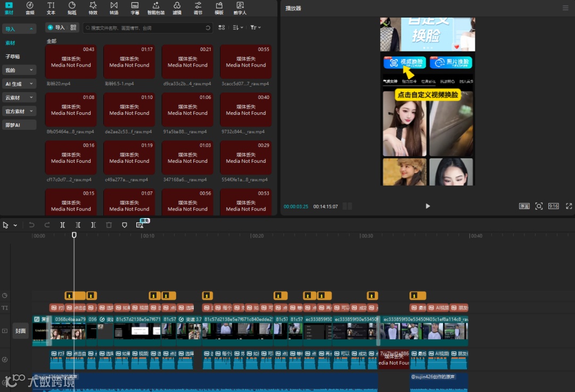Open the 贴纸 (Stickers) tab
The width and height of the screenshot is (575, 392).
(72, 7)
